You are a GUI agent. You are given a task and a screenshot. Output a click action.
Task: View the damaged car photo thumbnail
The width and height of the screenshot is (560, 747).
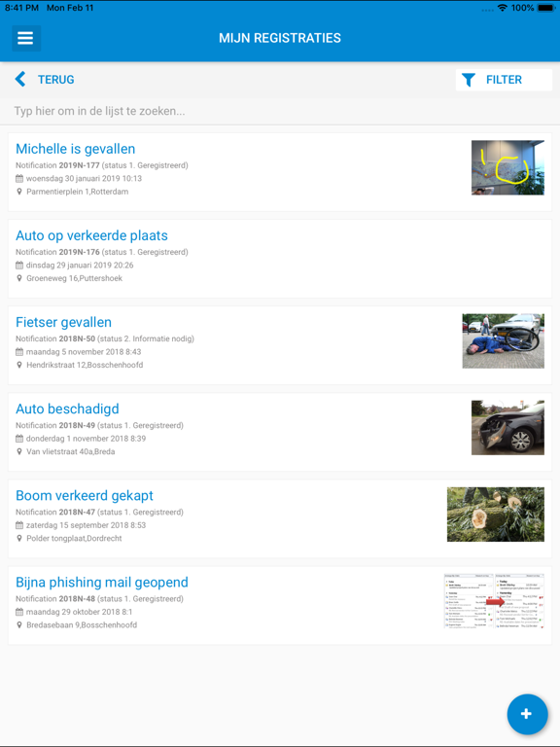click(507, 427)
